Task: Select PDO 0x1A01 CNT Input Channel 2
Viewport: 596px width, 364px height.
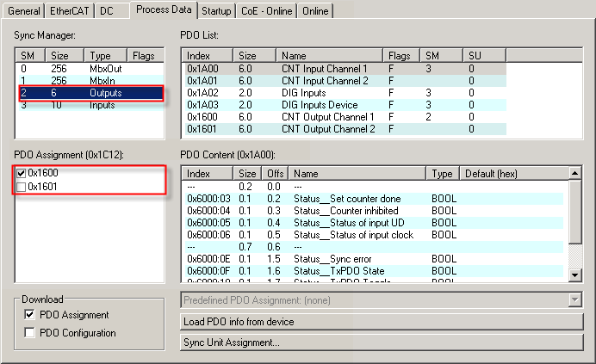Action: click(345, 81)
